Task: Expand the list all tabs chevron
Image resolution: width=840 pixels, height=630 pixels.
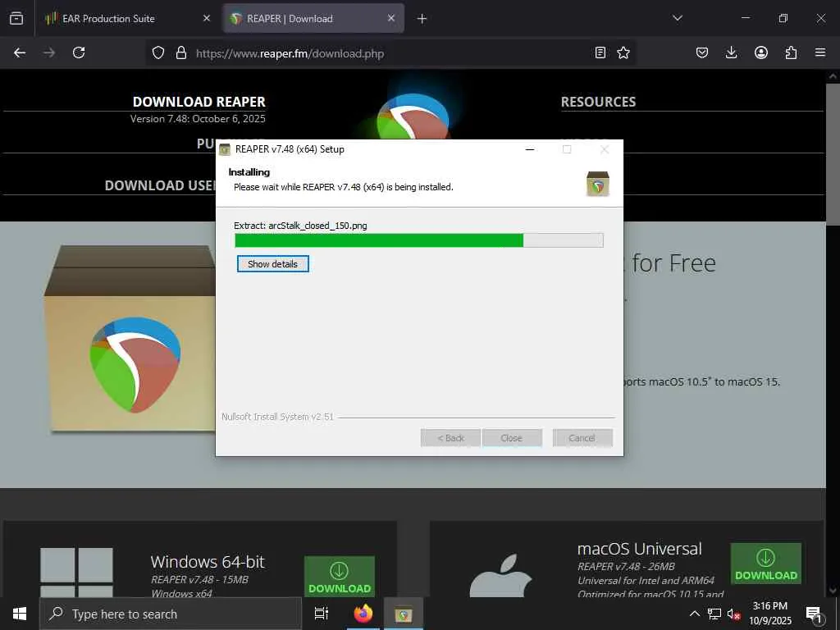Action: pyautogui.click(x=678, y=18)
